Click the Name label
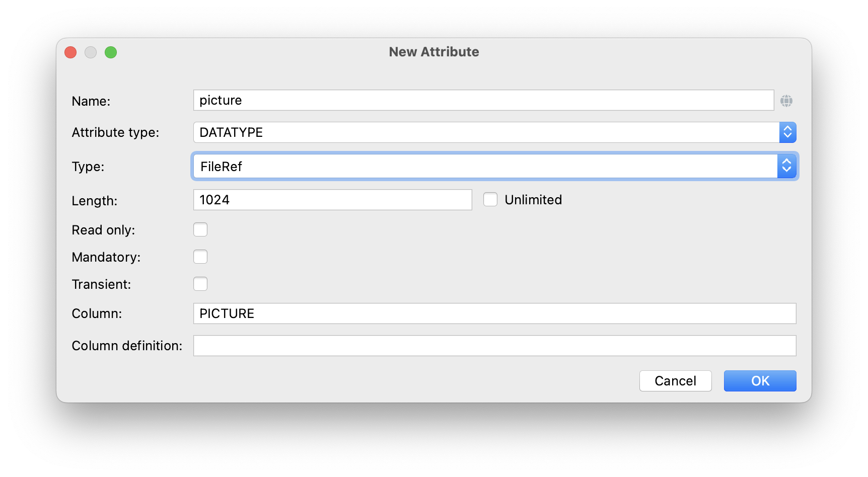Viewport: 868px width, 477px height. [91, 101]
